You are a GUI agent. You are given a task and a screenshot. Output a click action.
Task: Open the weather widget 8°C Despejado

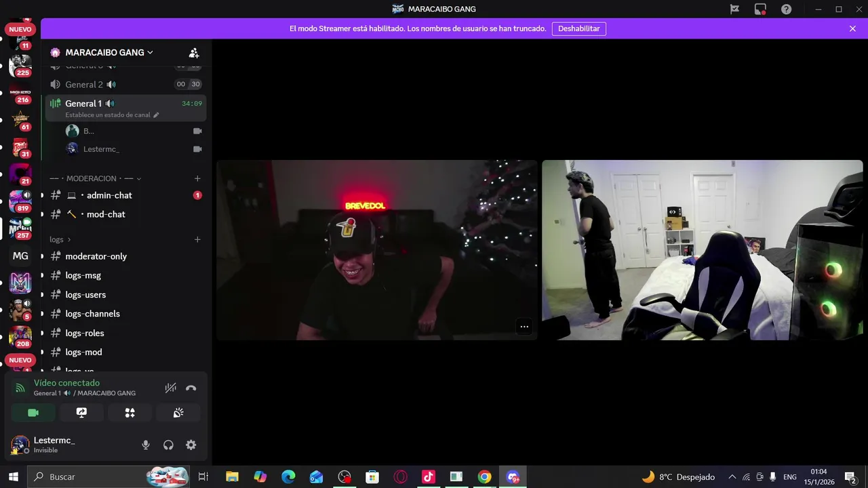678,476
